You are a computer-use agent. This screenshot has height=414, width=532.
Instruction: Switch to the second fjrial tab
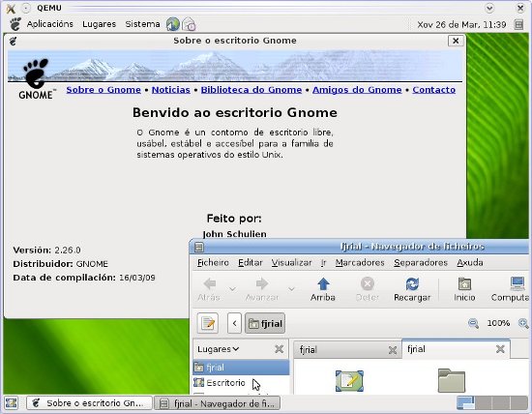point(448,349)
